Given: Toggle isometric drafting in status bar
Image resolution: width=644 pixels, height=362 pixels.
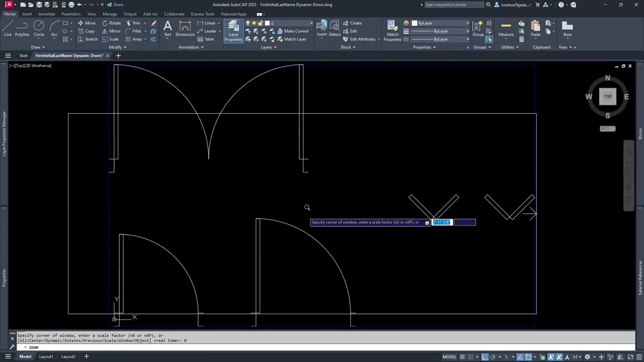Looking at the screenshot, I should [x=507, y=357].
